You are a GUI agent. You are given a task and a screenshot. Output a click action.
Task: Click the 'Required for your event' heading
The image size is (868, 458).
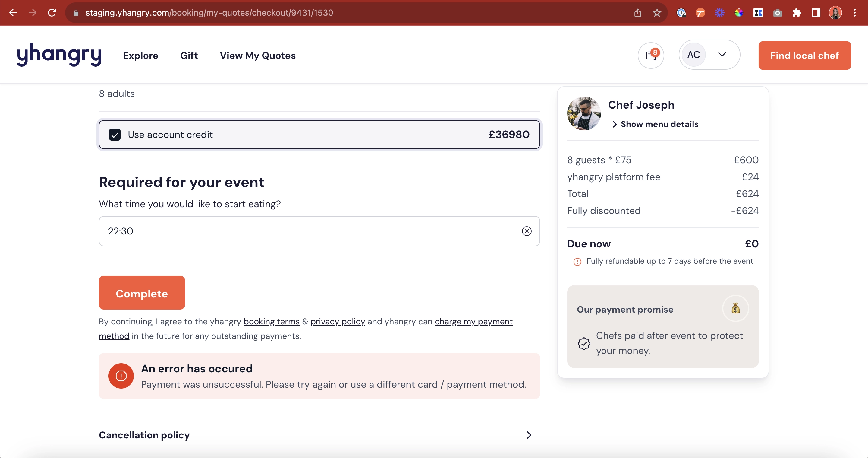click(x=181, y=182)
